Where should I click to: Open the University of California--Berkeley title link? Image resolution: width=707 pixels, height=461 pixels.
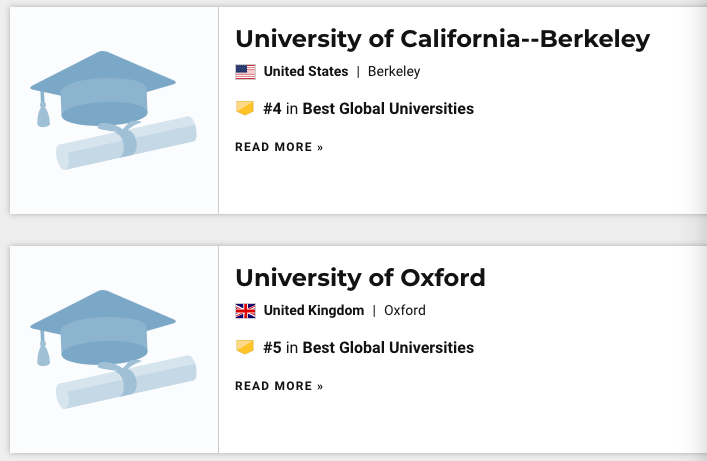442,39
